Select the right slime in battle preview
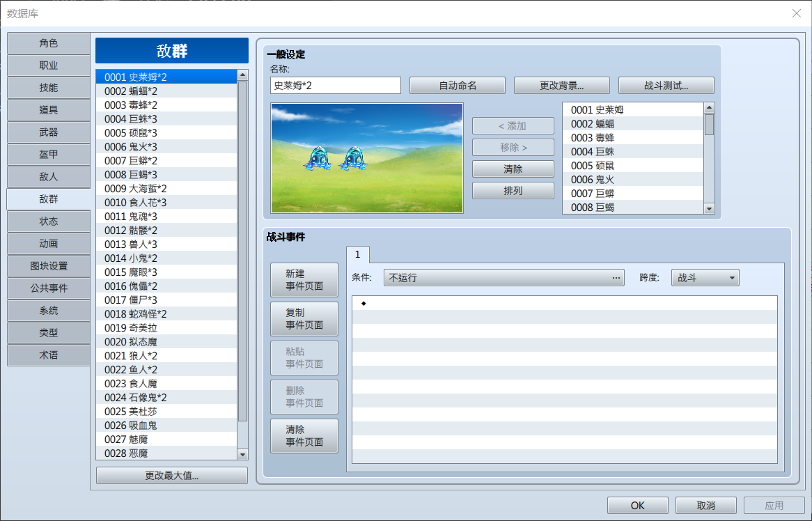 click(354, 159)
